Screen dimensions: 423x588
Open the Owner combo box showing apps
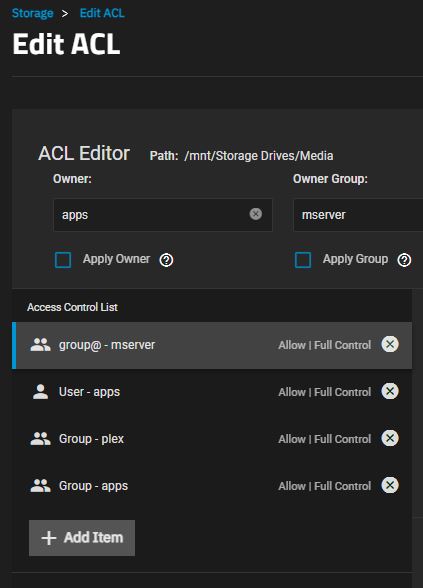coord(163,215)
